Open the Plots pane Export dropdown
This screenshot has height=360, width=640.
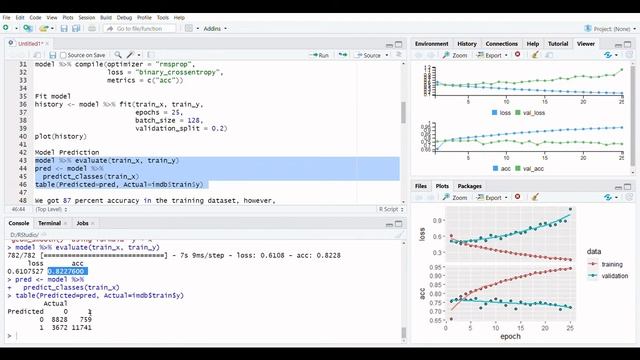tap(492, 197)
